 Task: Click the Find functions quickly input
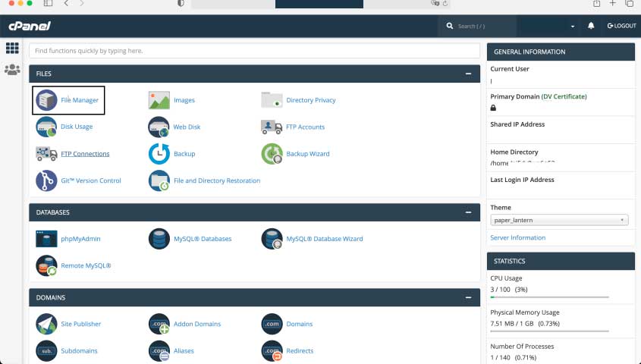[254, 51]
